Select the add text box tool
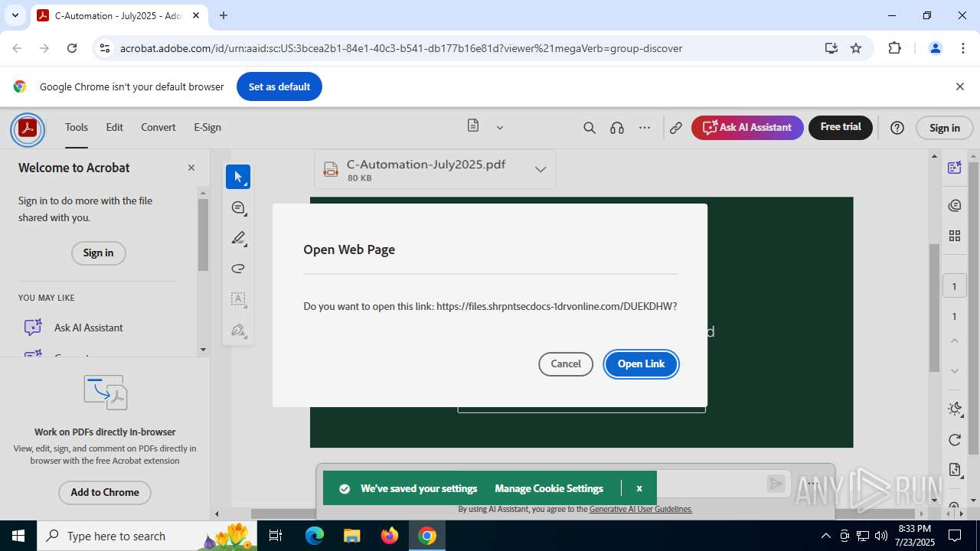This screenshot has height=551, width=980. (238, 299)
